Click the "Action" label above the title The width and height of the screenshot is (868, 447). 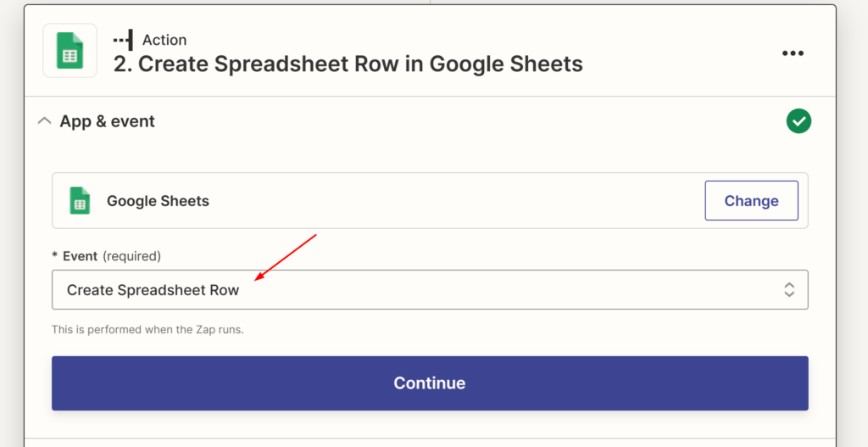click(164, 40)
